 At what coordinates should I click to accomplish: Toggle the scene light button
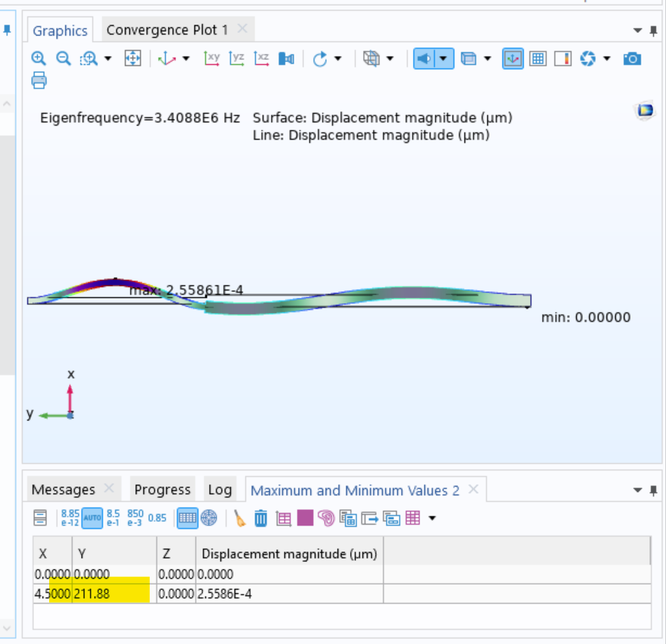pyautogui.click(x=425, y=59)
